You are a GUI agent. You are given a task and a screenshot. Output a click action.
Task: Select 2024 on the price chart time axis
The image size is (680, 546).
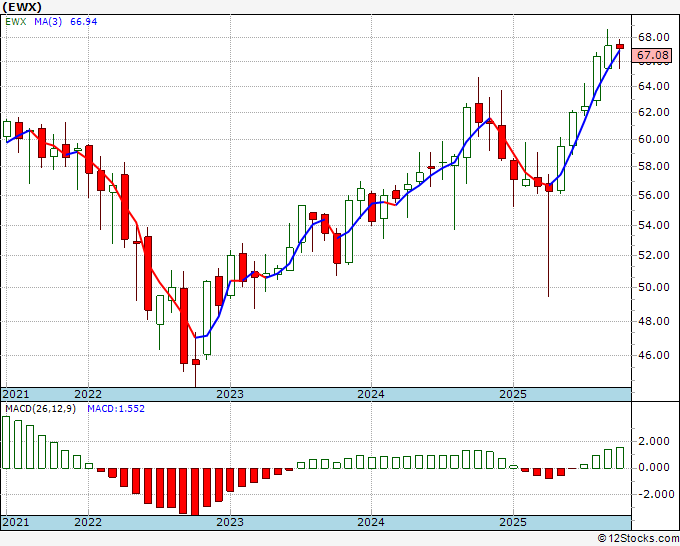click(371, 394)
